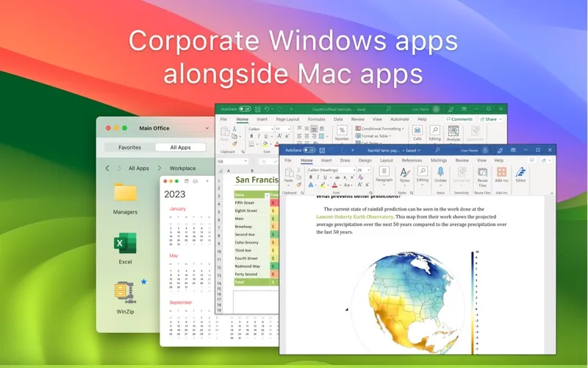Open Data tab in Excel
Screen dimensions: 588x368
pyautogui.click(x=338, y=119)
